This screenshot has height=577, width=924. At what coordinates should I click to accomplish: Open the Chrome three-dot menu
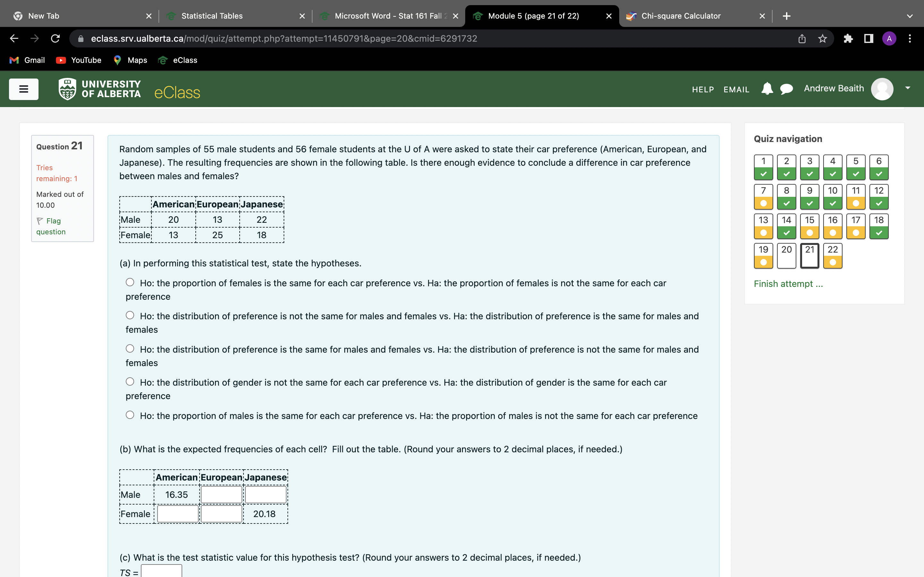pos(910,38)
